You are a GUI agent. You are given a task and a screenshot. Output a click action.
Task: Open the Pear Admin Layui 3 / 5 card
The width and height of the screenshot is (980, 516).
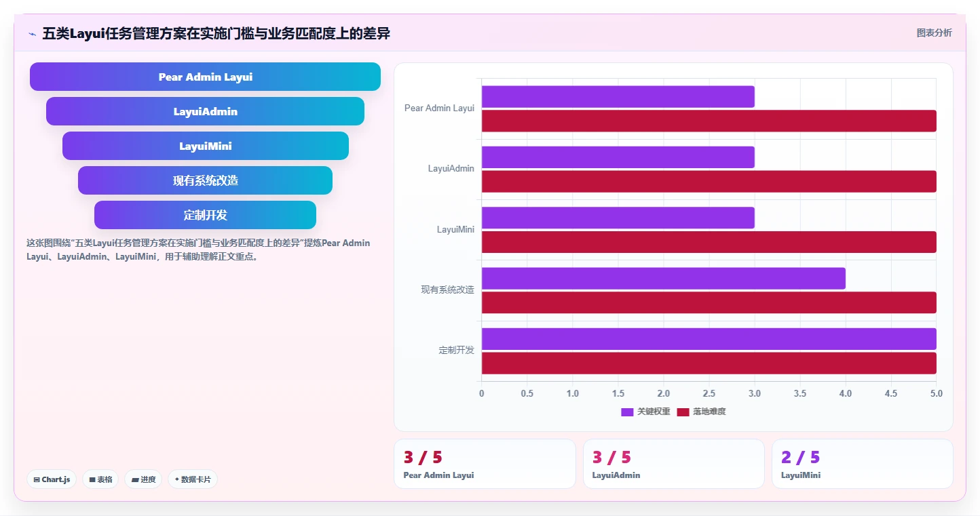pyautogui.click(x=485, y=464)
